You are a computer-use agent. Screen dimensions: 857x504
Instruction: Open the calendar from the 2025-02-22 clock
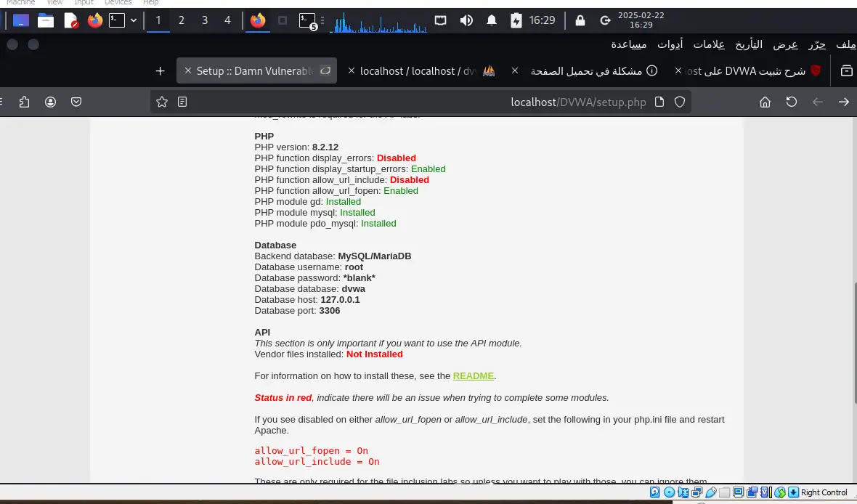641,20
